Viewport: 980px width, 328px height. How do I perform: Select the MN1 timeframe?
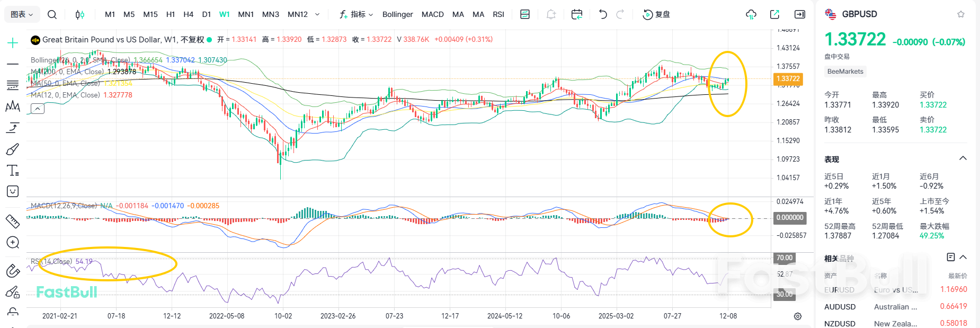point(246,14)
